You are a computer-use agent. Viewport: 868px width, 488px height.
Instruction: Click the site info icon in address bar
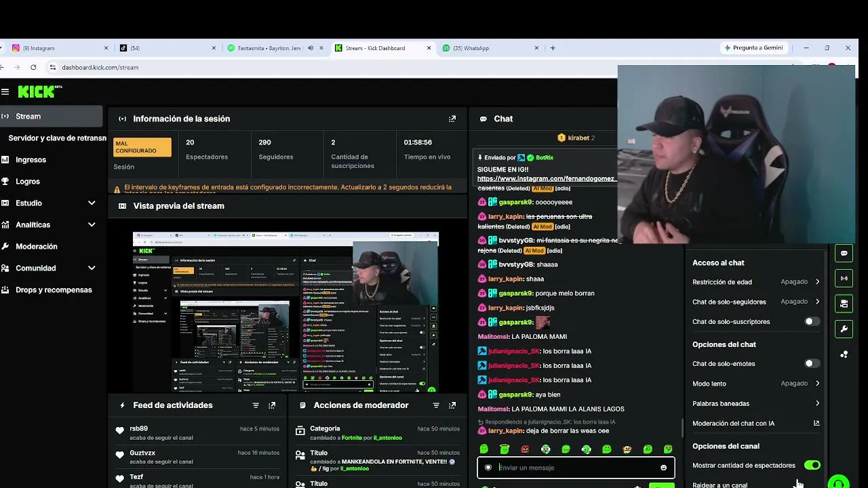pyautogui.click(x=52, y=67)
